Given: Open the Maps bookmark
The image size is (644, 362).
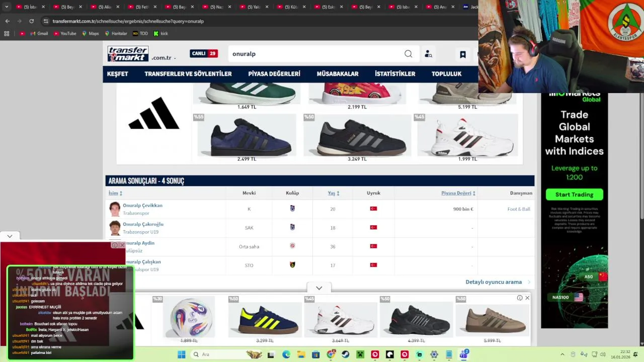Looking at the screenshot, I should (x=91, y=34).
